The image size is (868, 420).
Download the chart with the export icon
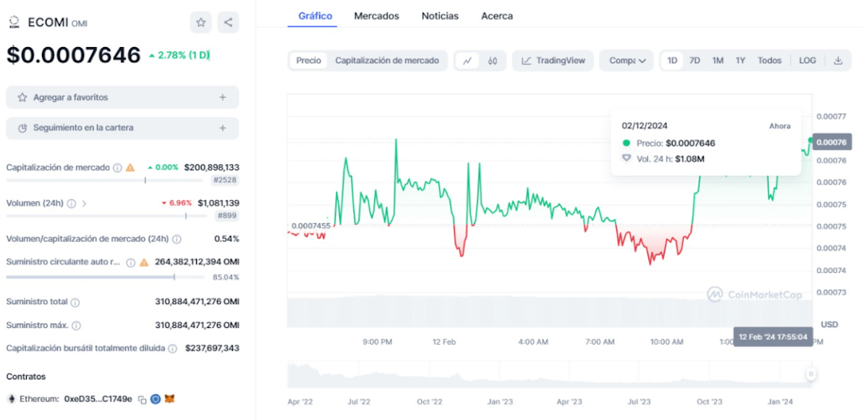coord(839,61)
